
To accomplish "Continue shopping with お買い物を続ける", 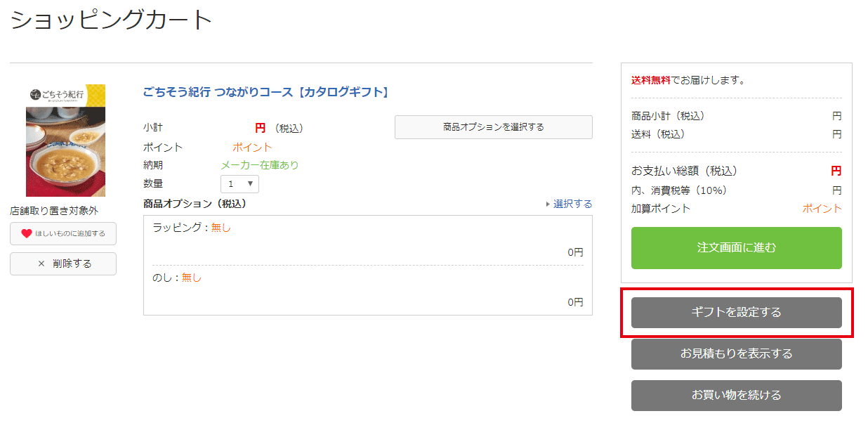I will click(736, 395).
